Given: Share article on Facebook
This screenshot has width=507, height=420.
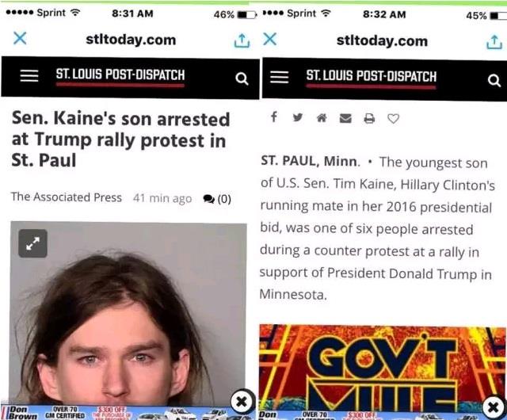Looking at the screenshot, I should point(274,116).
